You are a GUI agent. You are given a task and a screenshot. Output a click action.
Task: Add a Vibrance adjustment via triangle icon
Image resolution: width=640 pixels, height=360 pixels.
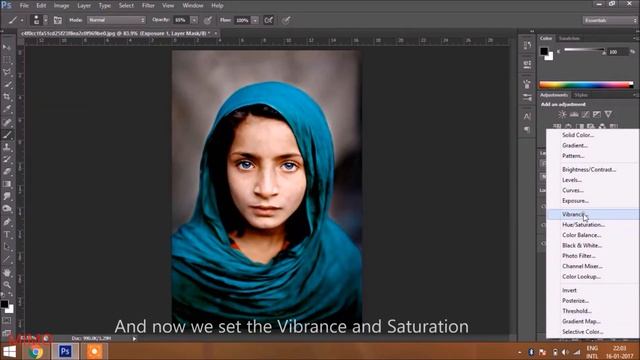point(608,114)
